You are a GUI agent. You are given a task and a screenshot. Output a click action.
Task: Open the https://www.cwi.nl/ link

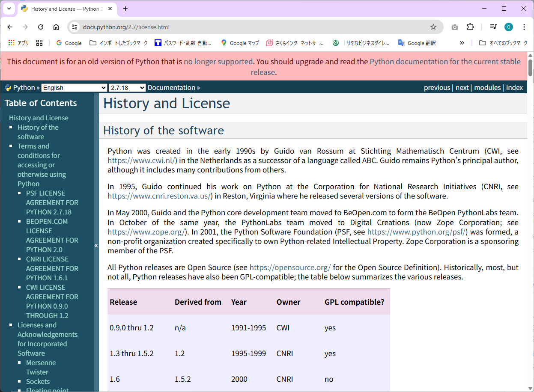tap(142, 160)
